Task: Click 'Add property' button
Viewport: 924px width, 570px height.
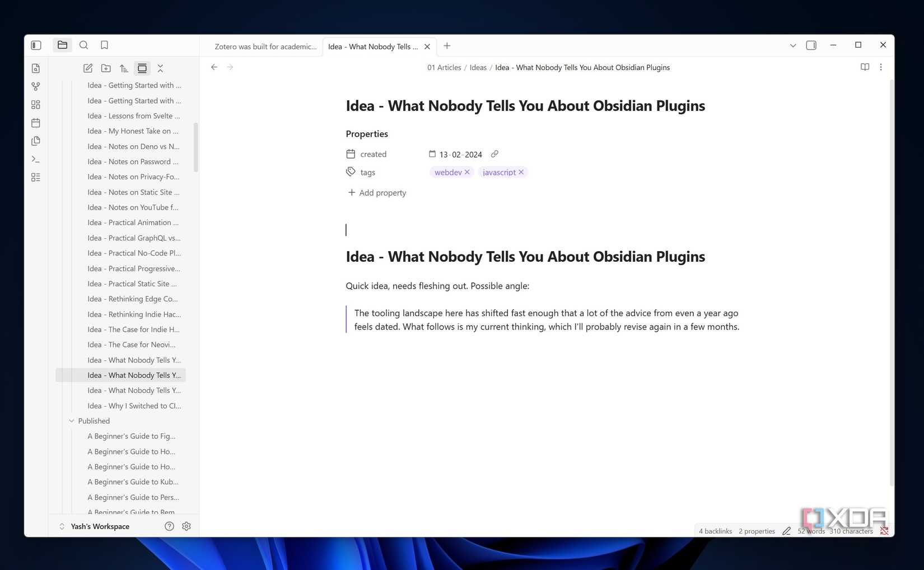Action: click(377, 193)
